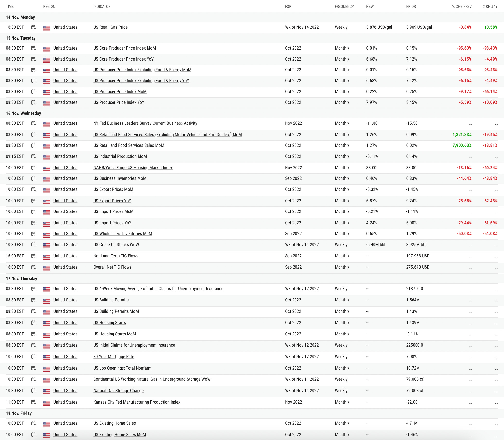Click US flag icon in US Retail Gas Price row
Screen dimensions: 504x440
47,28
